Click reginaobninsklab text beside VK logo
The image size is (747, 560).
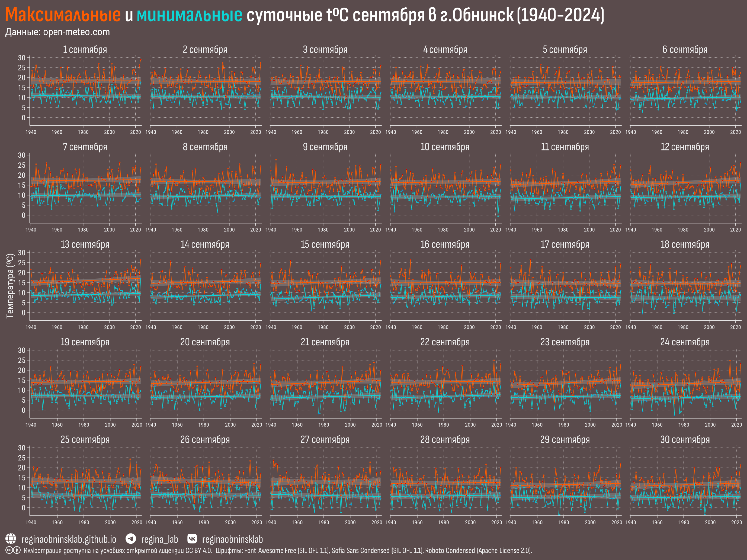[x=232, y=539]
